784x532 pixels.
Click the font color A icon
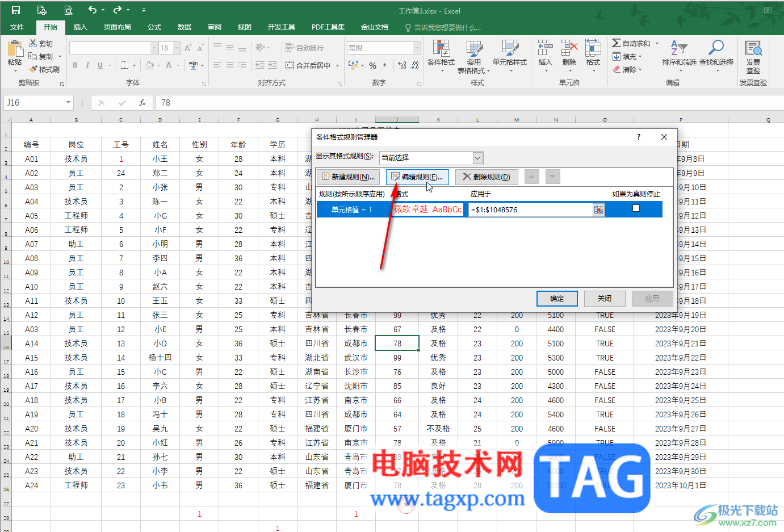(169, 65)
